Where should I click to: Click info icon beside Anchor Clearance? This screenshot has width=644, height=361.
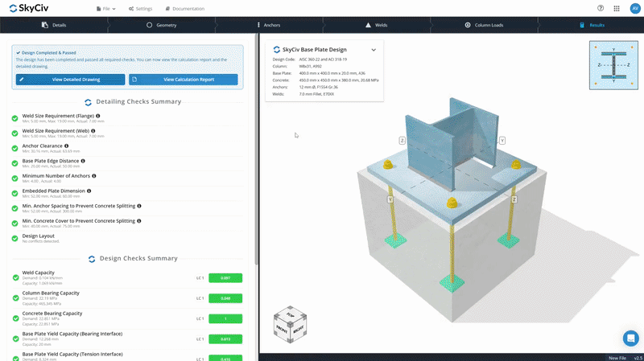(x=67, y=146)
